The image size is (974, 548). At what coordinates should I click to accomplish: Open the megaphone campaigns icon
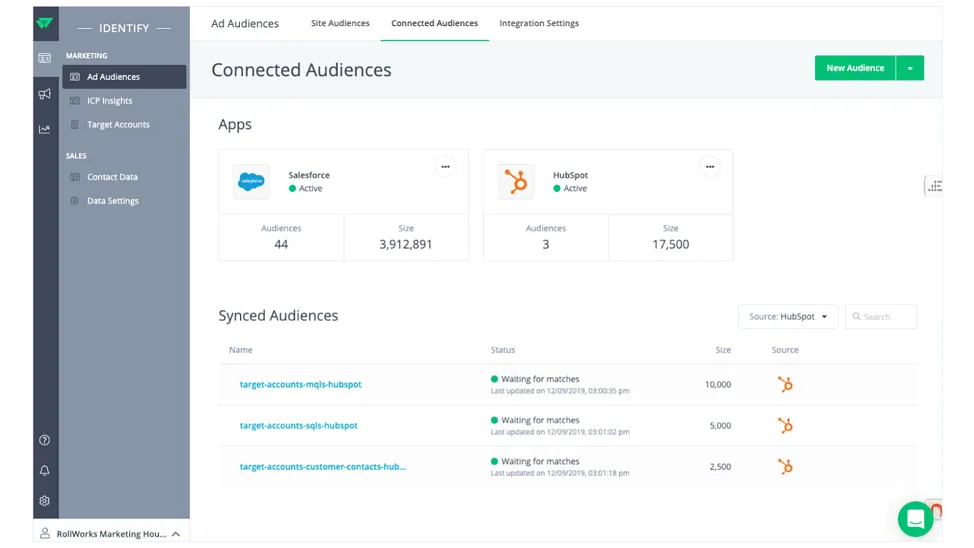[45, 94]
